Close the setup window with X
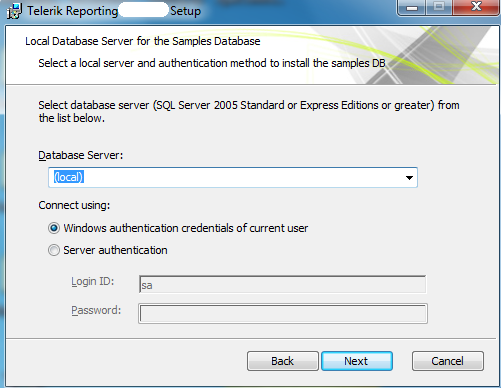Viewport: 501px width, 388px height. [x=477, y=7]
